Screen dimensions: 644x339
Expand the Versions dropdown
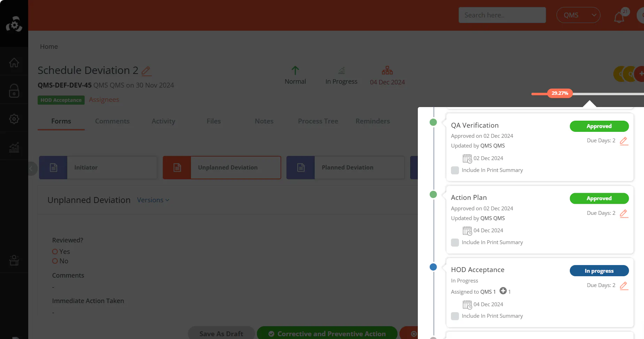[153, 200]
